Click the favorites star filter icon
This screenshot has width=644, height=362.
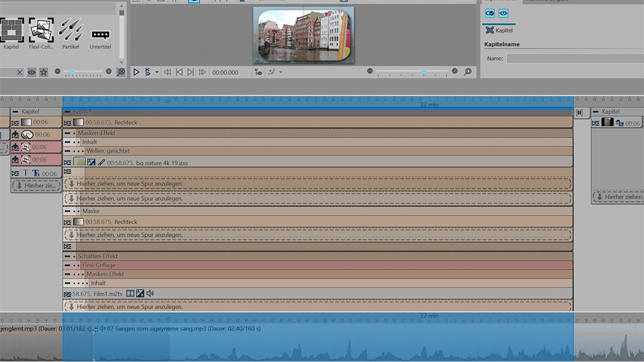coord(43,72)
